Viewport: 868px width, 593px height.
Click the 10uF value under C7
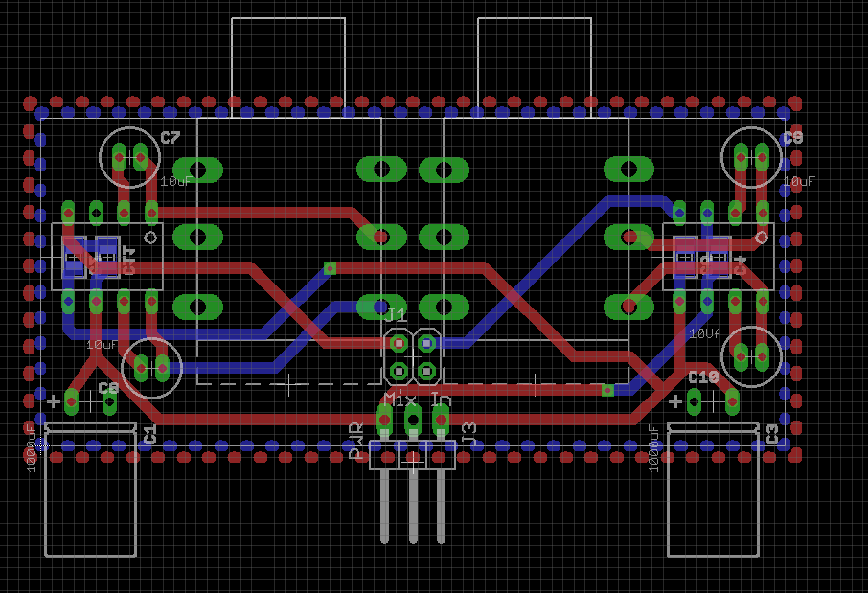click(x=177, y=181)
